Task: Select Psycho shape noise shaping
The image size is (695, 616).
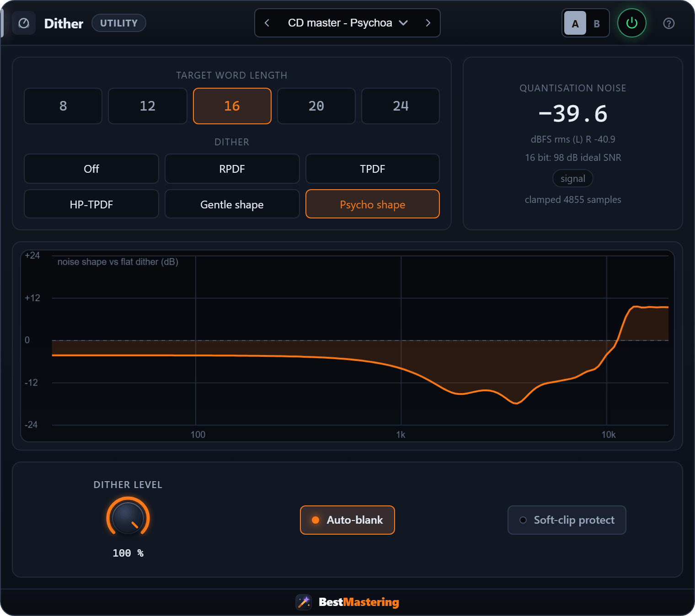Action: coord(373,204)
